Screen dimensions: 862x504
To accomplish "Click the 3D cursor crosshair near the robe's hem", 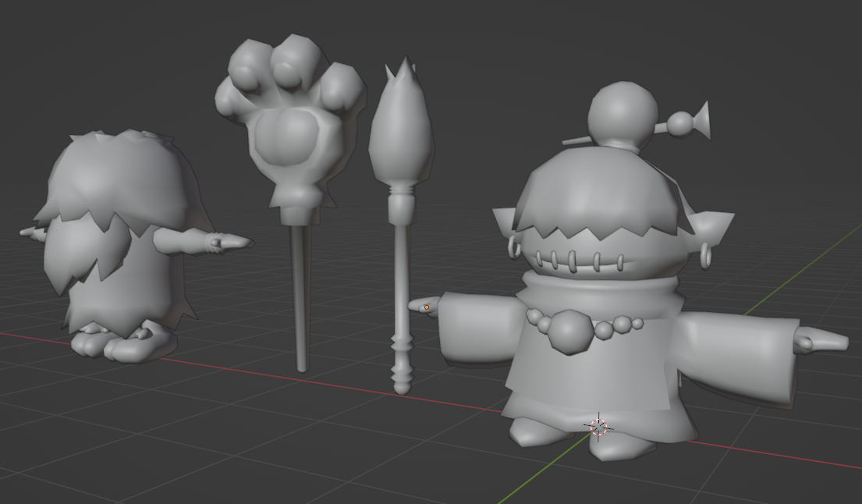I will (x=598, y=427).
